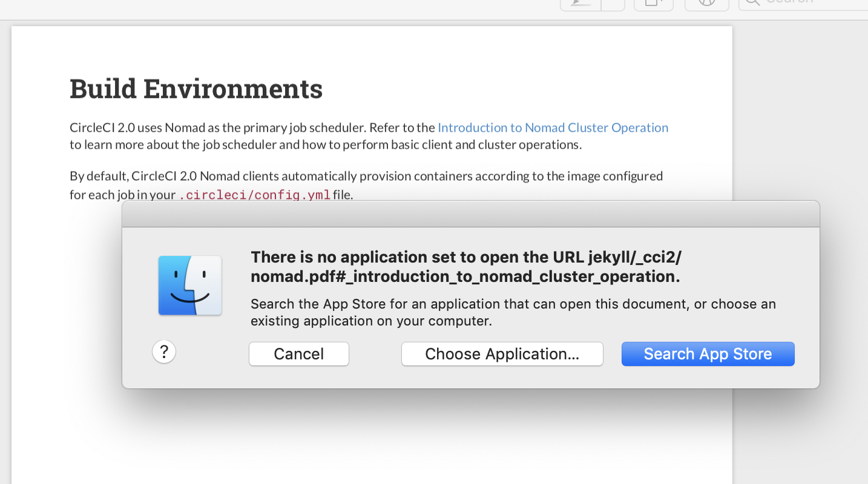Click the dialog's gray title bar
This screenshot has height=484, width=868.
pyautogui.click(x=470, y=214)
